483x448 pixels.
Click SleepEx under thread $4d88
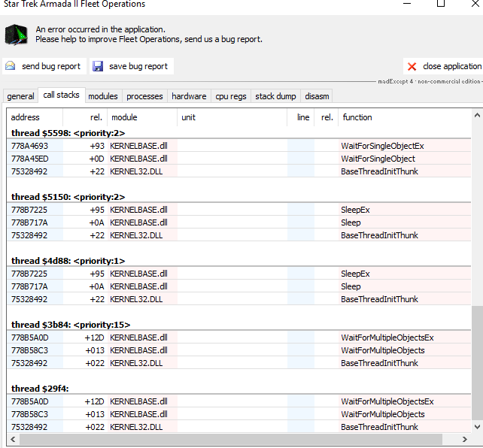coord(355,274)
